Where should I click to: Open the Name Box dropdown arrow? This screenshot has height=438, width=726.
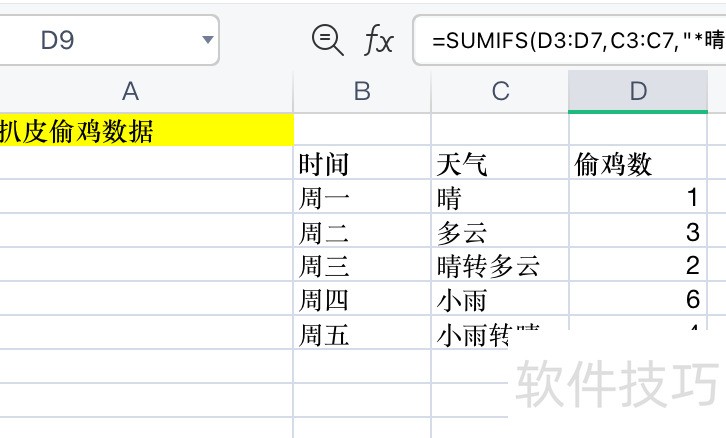point(208,41)
